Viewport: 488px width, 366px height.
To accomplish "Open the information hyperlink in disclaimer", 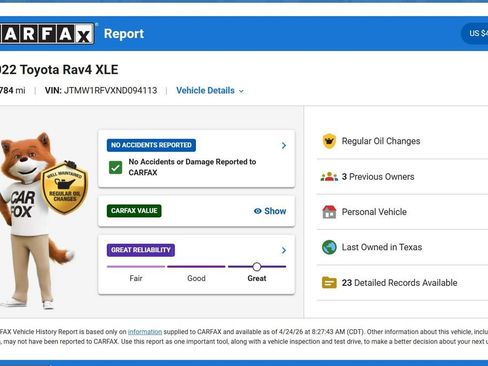I will point(145,332).
